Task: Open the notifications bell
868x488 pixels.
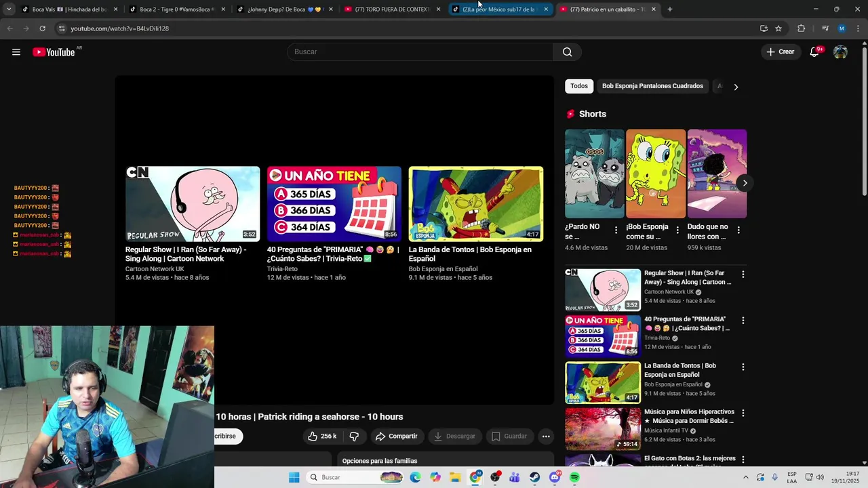Action: [x=815, y=52]
